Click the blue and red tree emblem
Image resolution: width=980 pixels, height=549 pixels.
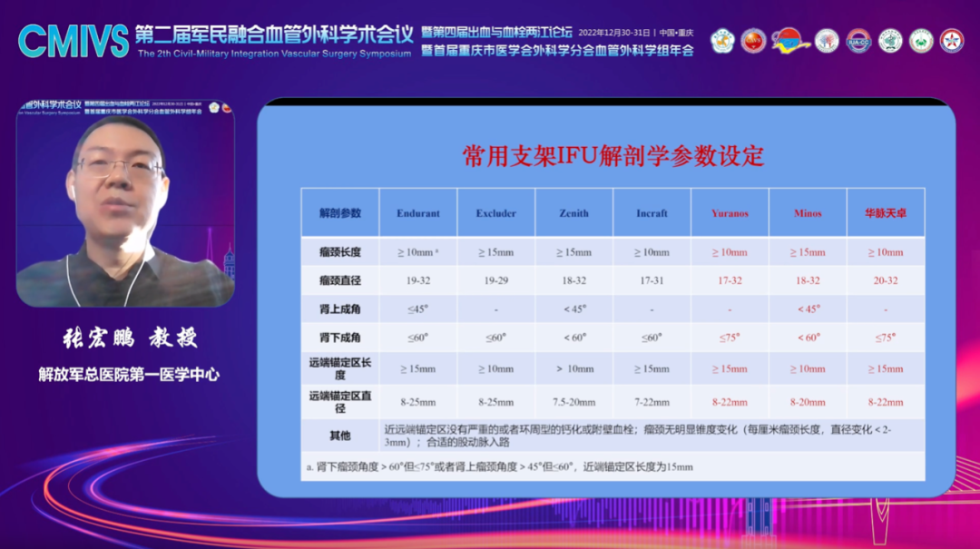(x=827, y=41)
